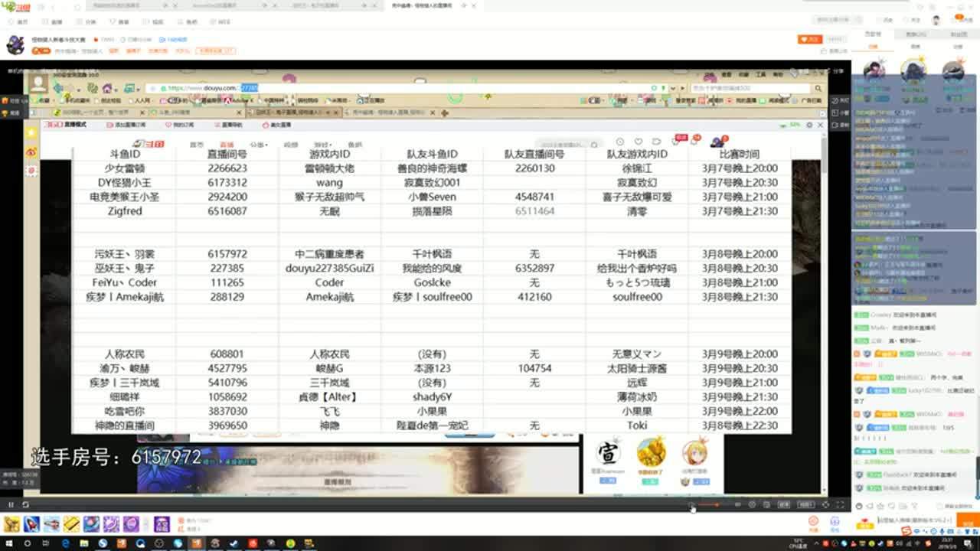Open the user avatar in the client header
980x551 pixels.
936,21
